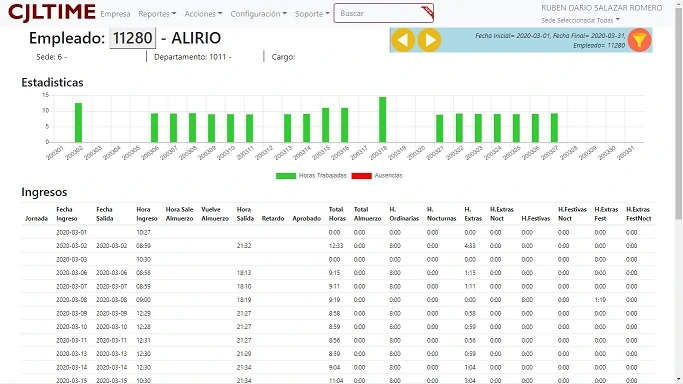
Task: Click the Sede: 6 label
Action: click(x=51, y=57)
